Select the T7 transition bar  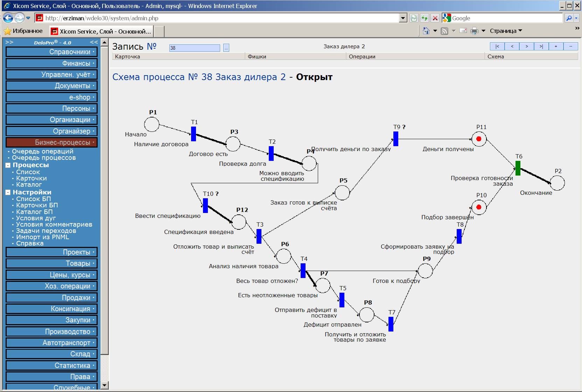[x=391, y=324]
